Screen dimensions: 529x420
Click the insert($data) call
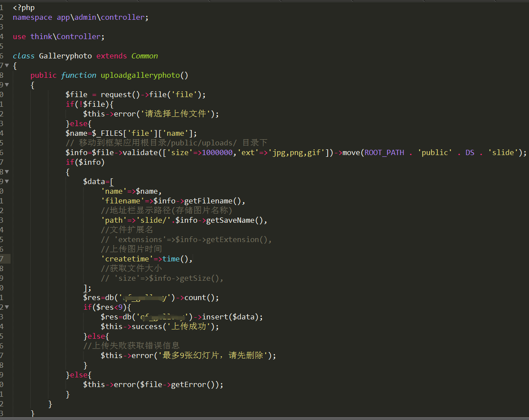230,317
